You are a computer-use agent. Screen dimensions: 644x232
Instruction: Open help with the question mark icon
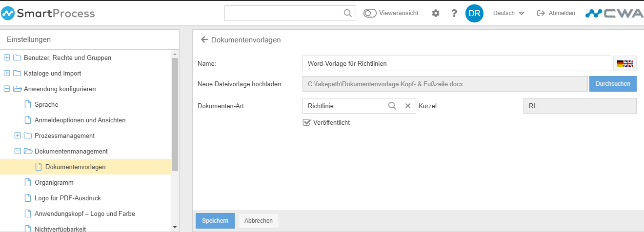pyautogui.click(x=454, y=13)
